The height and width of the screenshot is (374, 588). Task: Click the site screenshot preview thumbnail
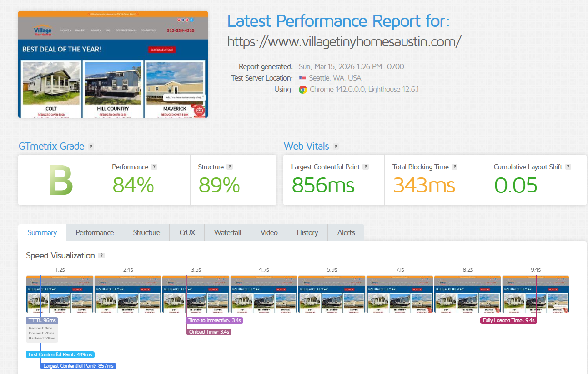(113, 64)
